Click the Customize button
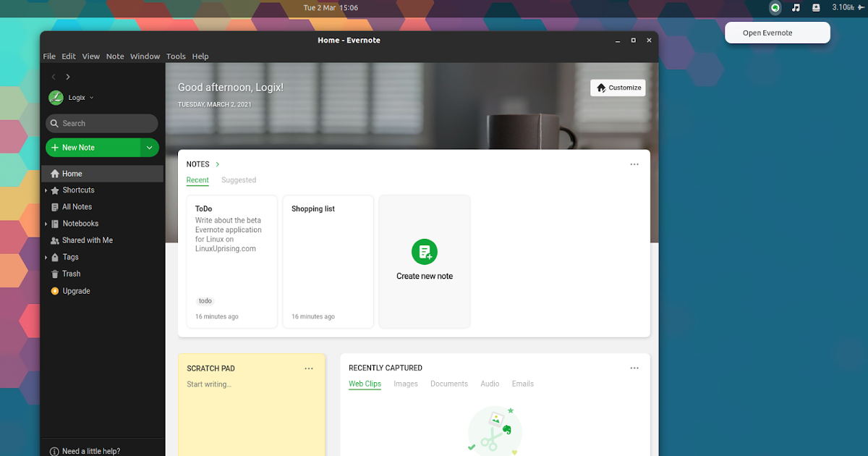This screenshot has height=456, width=868. click(x=618, y=88)
